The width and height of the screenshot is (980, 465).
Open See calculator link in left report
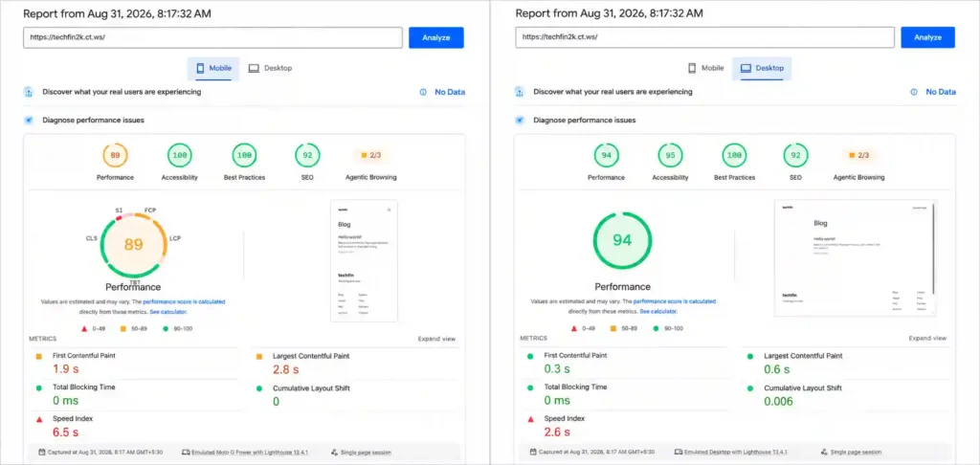click(167, 311)
